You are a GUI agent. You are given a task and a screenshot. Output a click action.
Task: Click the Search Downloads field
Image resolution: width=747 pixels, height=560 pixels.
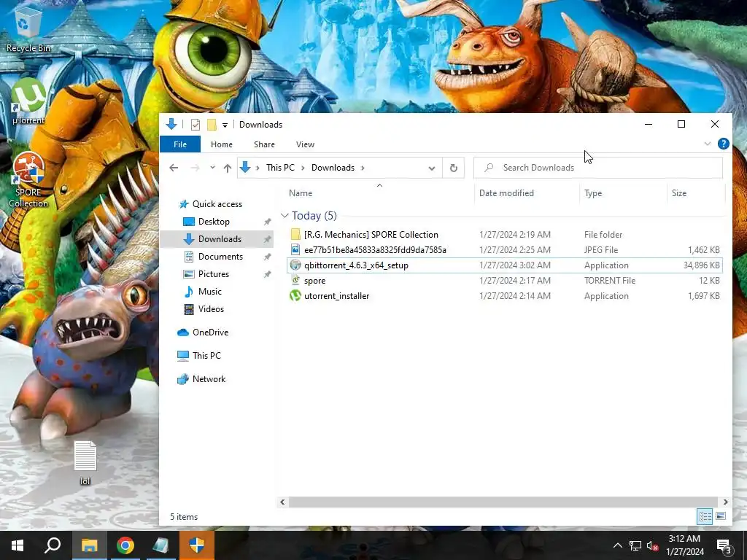598,168
